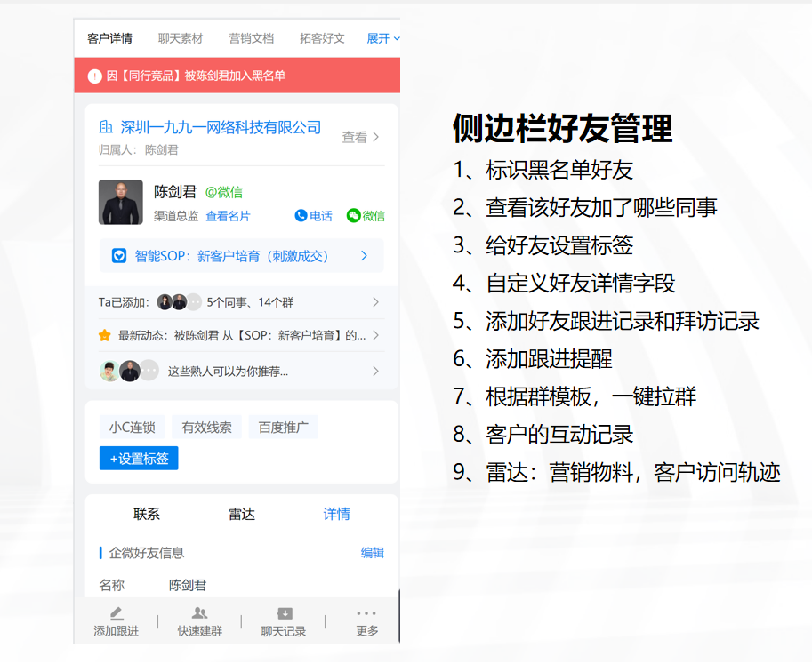Click the company building icon

[x=107, y=127]
